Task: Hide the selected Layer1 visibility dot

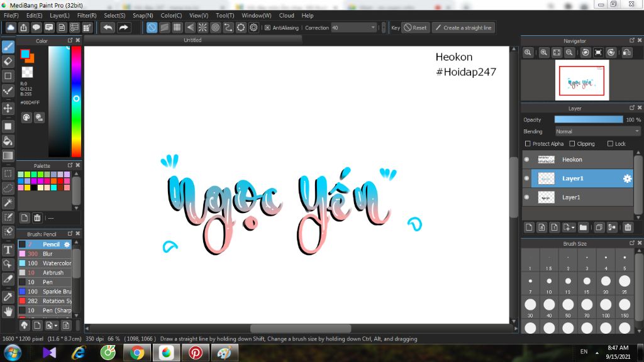Action: [527, 178]
